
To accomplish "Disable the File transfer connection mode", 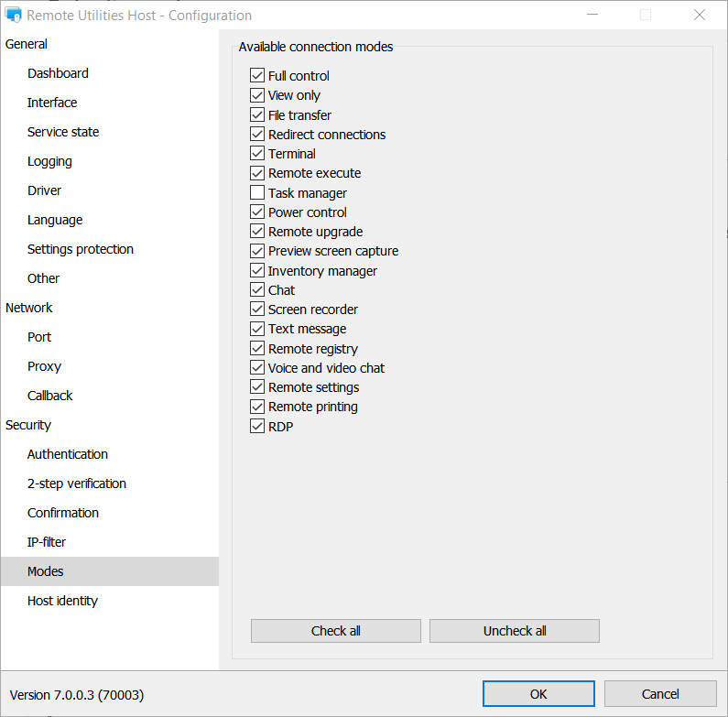I will click(x=257, y=115).
